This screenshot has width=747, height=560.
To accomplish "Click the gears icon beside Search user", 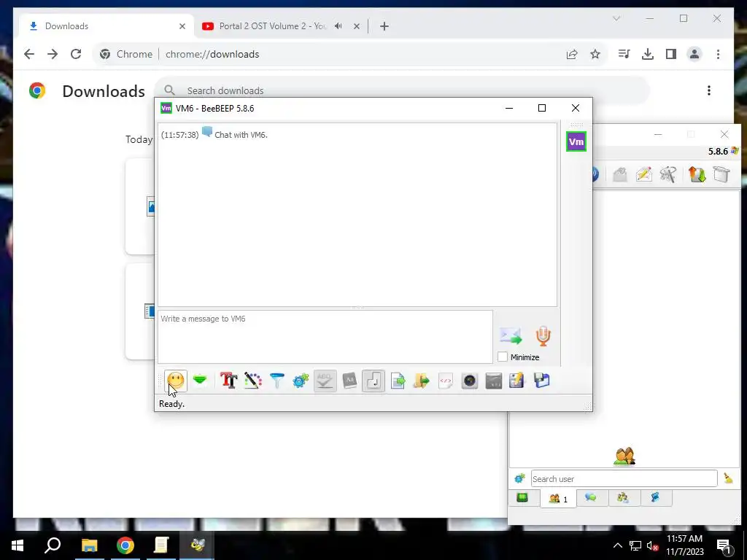I will (519, 478).
